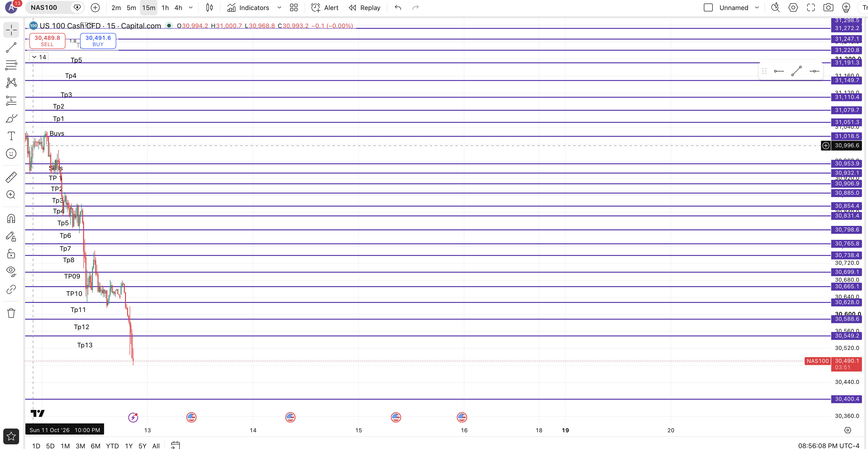Expand the Unnamed layout dropdown arrow

pos(757,7)
